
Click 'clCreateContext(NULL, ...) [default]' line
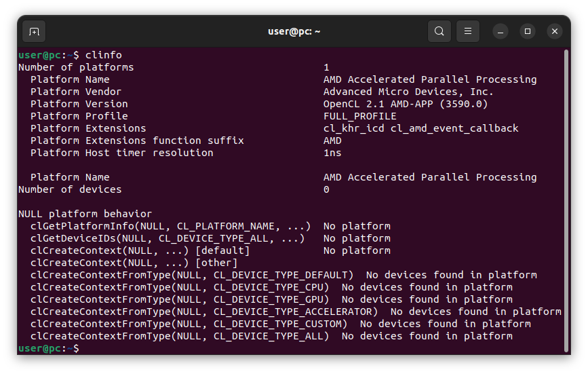point(210,250)
